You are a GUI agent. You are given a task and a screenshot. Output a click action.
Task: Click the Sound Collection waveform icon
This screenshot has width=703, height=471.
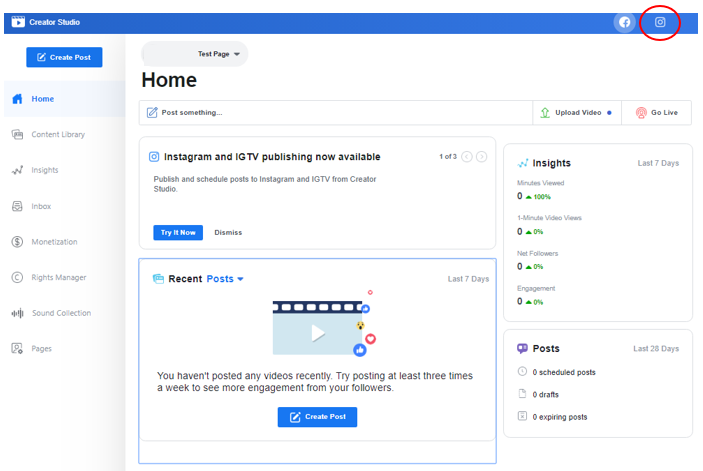tap(17, 313)
